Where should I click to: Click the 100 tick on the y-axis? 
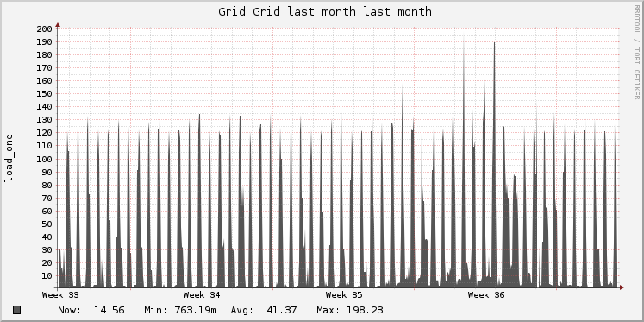[x=44, y=159]
